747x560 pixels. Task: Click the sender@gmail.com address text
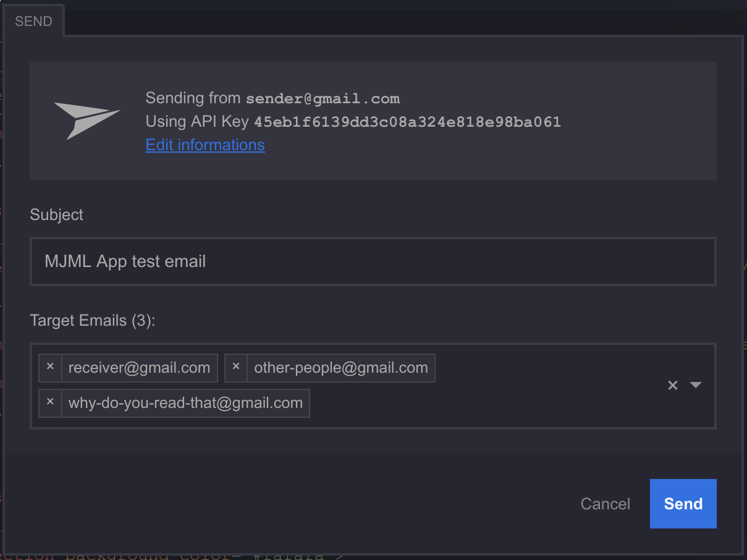coord(323,98)
